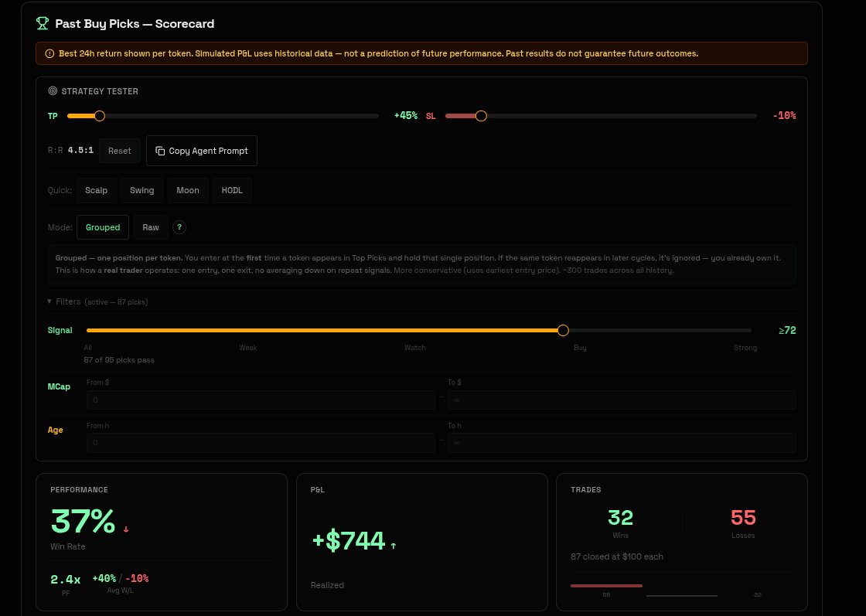Click the MCap From $ input field

(x=261, y=400)
